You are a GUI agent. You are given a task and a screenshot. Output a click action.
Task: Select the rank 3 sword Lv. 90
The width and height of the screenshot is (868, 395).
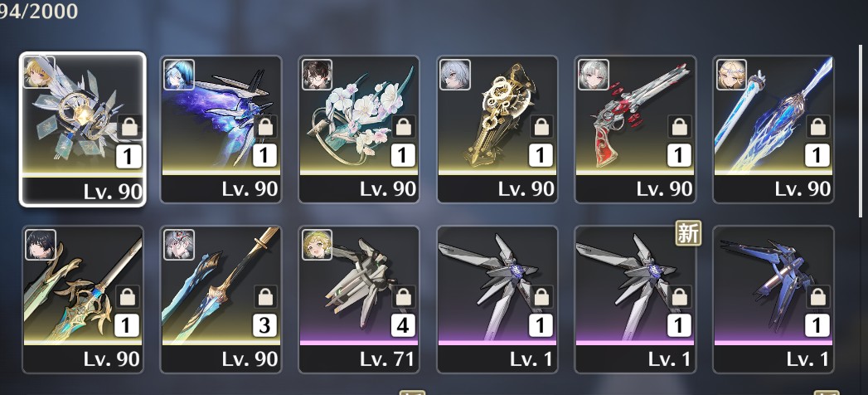pos(221,300)
